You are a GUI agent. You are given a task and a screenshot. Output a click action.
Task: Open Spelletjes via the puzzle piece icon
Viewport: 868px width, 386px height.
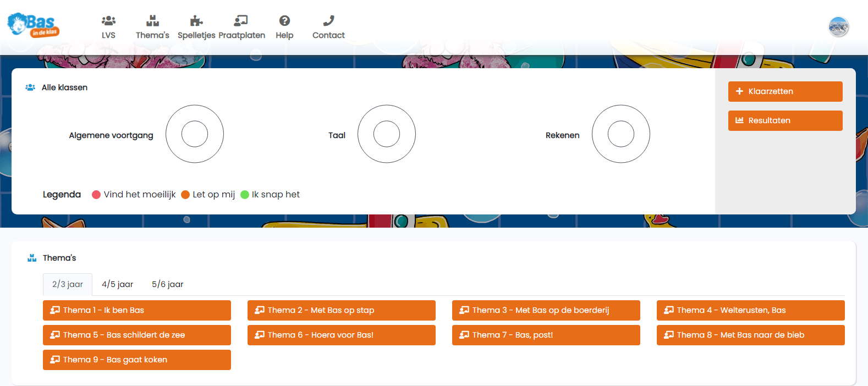[x=196, y=21]
